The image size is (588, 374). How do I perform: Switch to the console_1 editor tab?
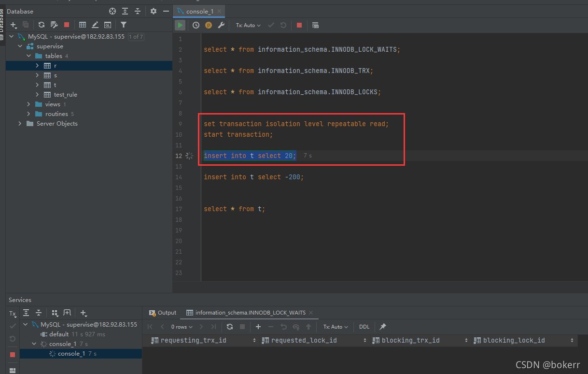click(x=199, y=11)
